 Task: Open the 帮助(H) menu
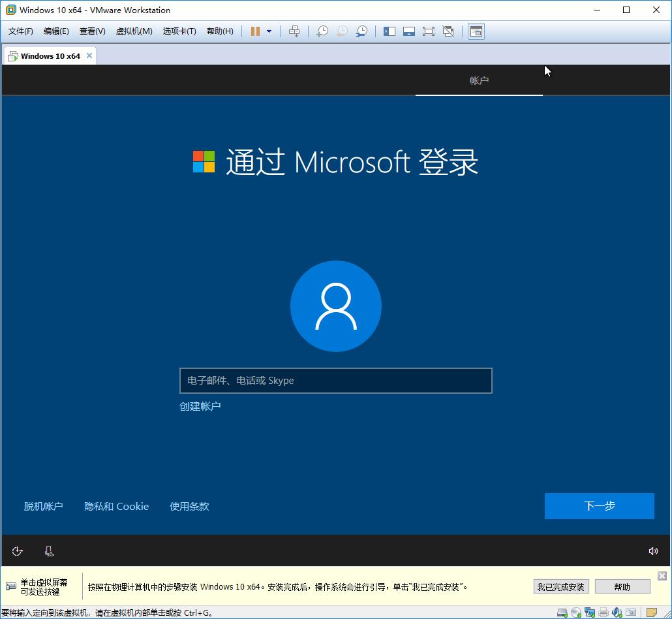pos(220,31)
